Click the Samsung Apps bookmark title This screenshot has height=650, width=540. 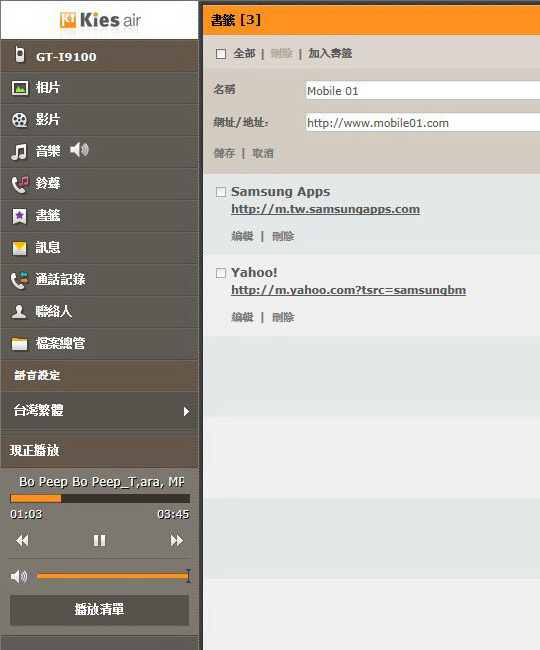click(281, 192)
